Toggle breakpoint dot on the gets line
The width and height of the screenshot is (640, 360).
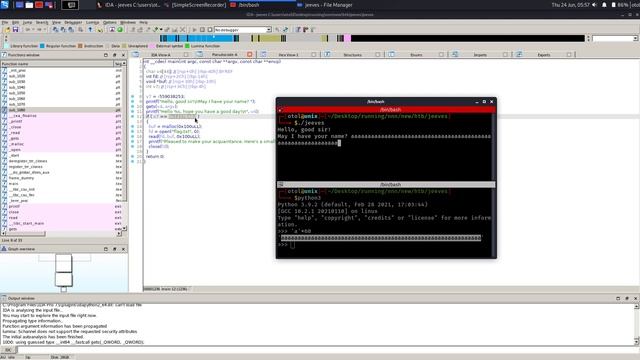point(133,107)
